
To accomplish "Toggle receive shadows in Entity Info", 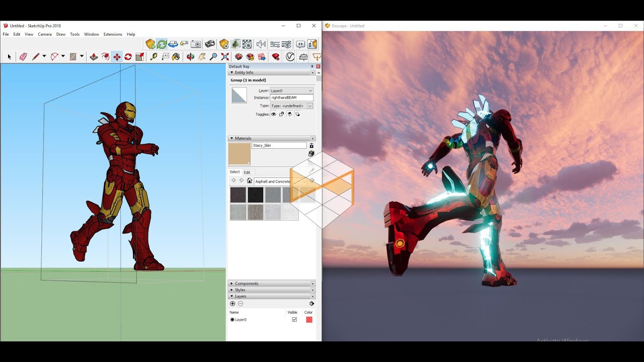I will pos(290,114).
